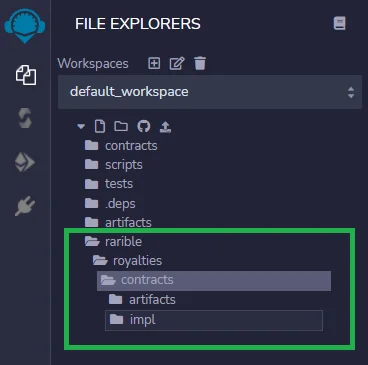Create a new folder with the toolbar folder icon
The width and height of the screenshot is (368, 365).
tap(121, 126)
